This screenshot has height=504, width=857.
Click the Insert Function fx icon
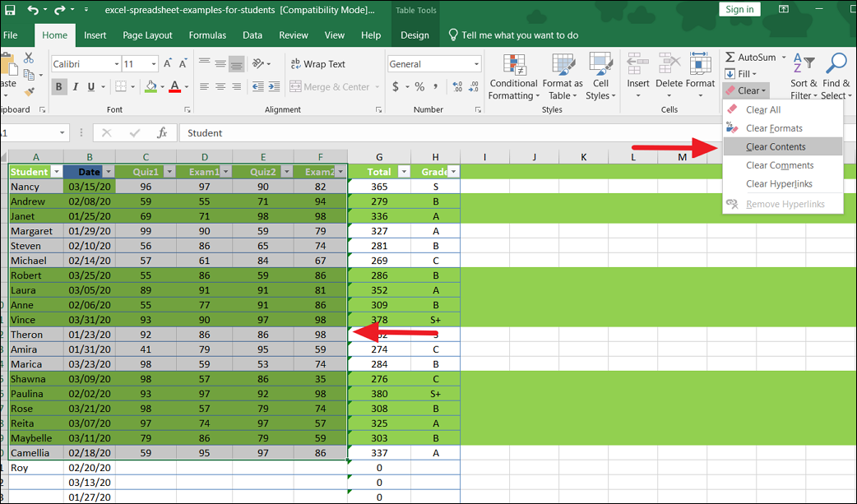click(162, 133)
